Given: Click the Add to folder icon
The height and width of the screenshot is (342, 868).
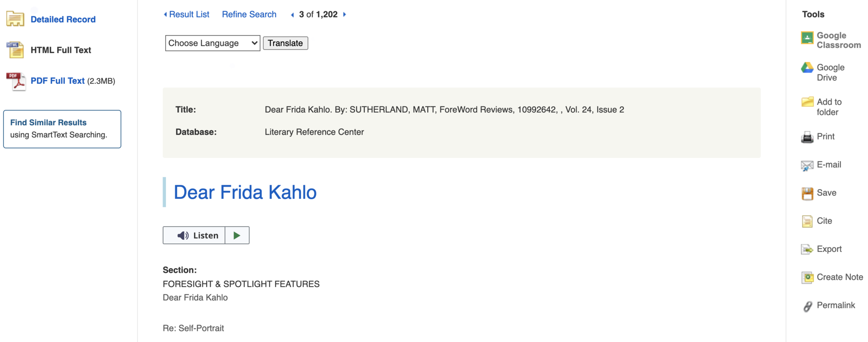Looking at the screenshot, I should pyautogui.click(x=807, y=102).
